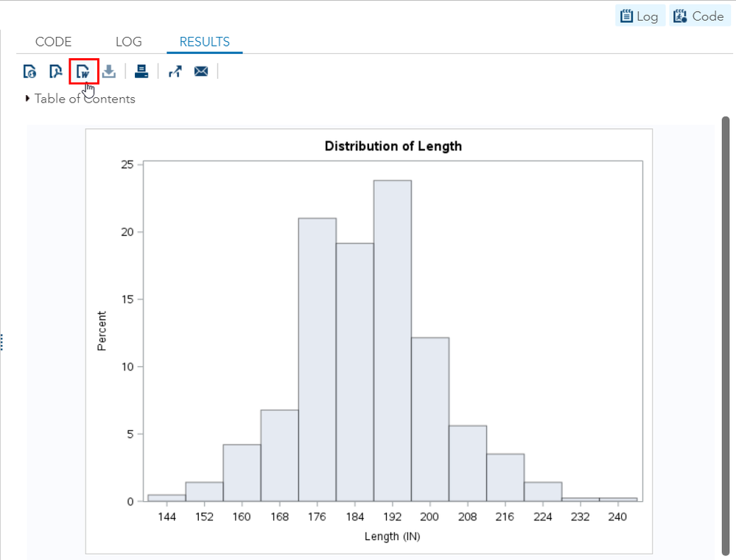Click the histogram bar at 168
This screenshot has height=560, width=736.
[280, 456]
